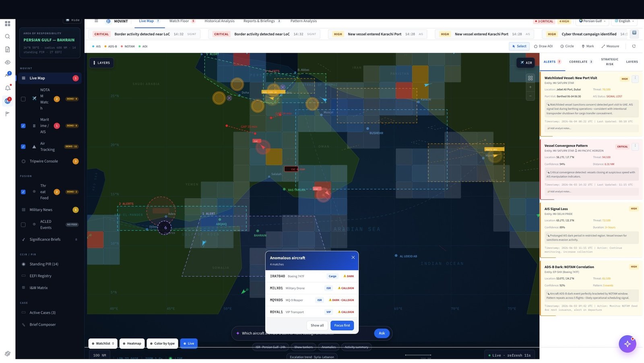
Task: Switch to the Watch Floor tab
Action: click(182, 21)
